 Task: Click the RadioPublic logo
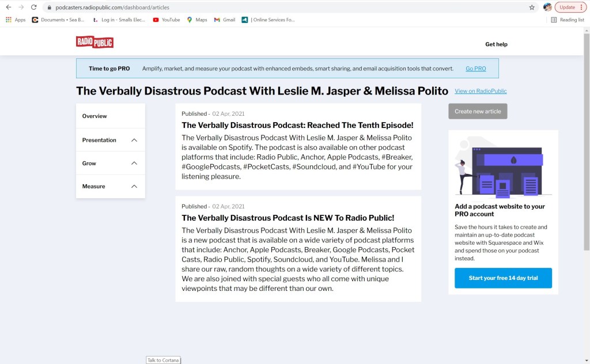94,42
